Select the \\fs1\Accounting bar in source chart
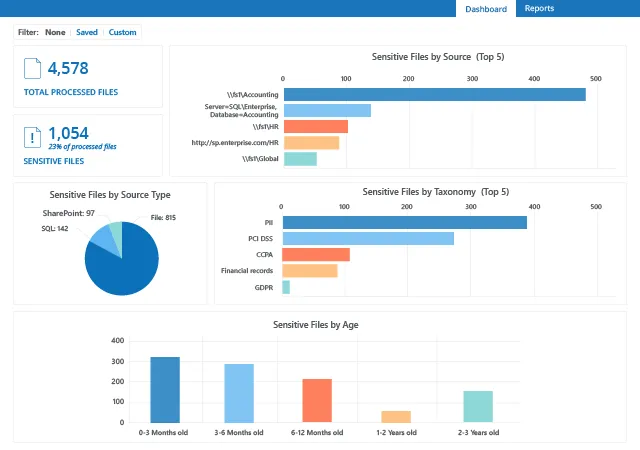Viewport: 640px width, 450px height. click(x=435, y=94)
